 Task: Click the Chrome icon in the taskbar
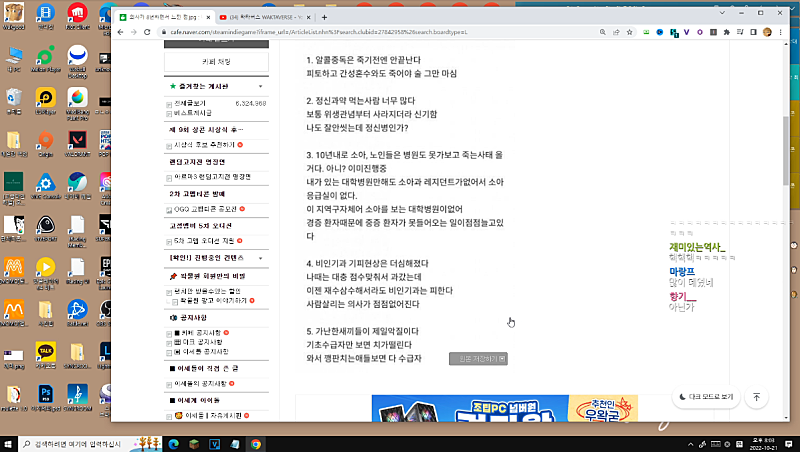256,444
